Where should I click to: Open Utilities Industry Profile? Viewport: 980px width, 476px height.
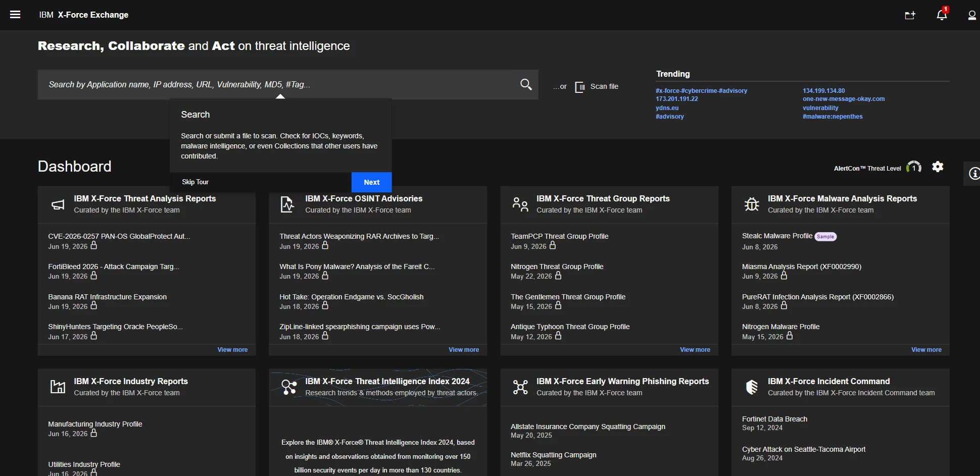coord(84,464)
